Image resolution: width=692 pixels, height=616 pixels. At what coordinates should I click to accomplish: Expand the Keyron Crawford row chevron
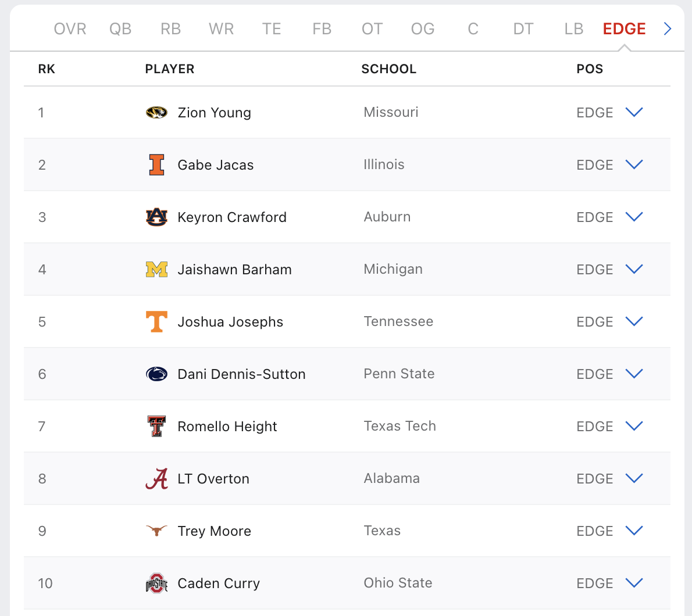(634, 217)
